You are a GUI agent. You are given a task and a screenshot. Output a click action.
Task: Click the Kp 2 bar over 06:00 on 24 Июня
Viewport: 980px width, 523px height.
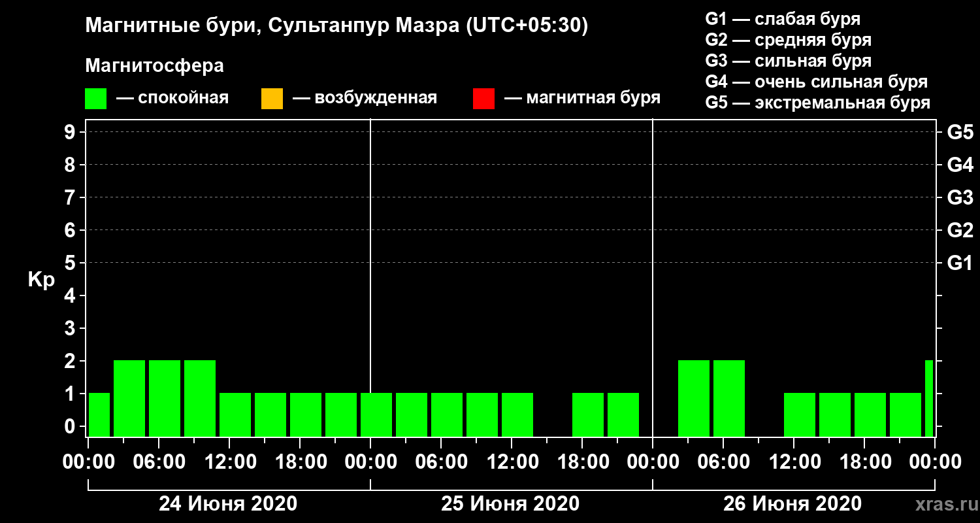click(165, 398)
